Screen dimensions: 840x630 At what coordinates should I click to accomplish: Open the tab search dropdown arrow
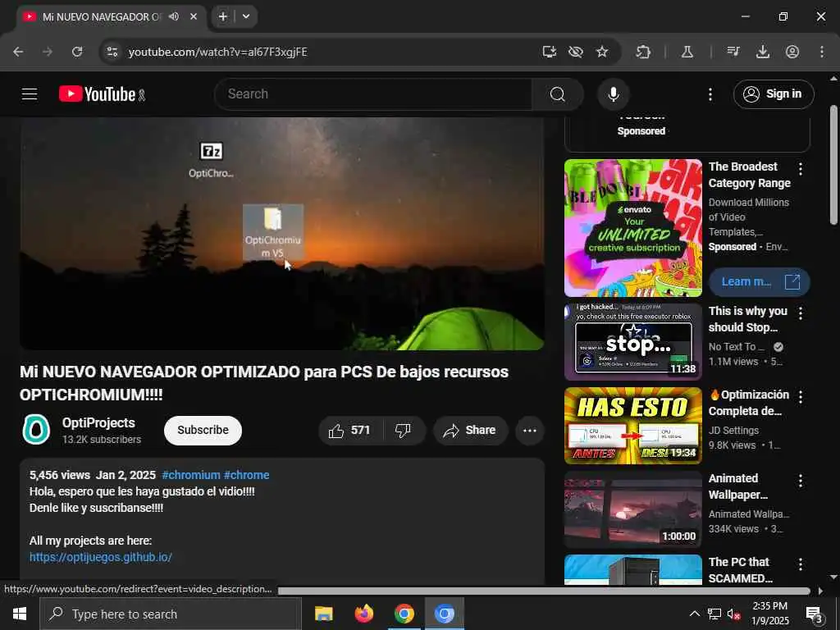tap(246, 16)
